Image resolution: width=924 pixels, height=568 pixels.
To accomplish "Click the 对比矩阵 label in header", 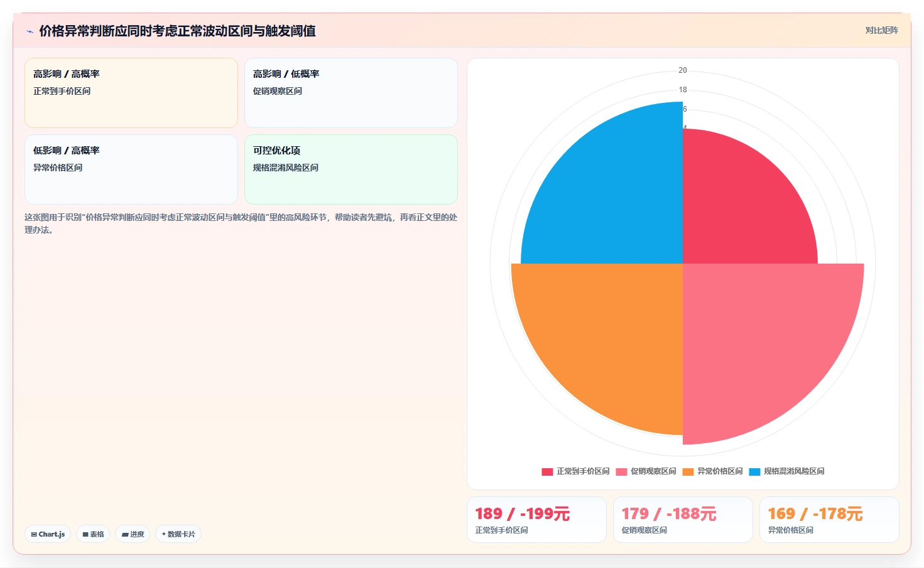I will (881, 30).
